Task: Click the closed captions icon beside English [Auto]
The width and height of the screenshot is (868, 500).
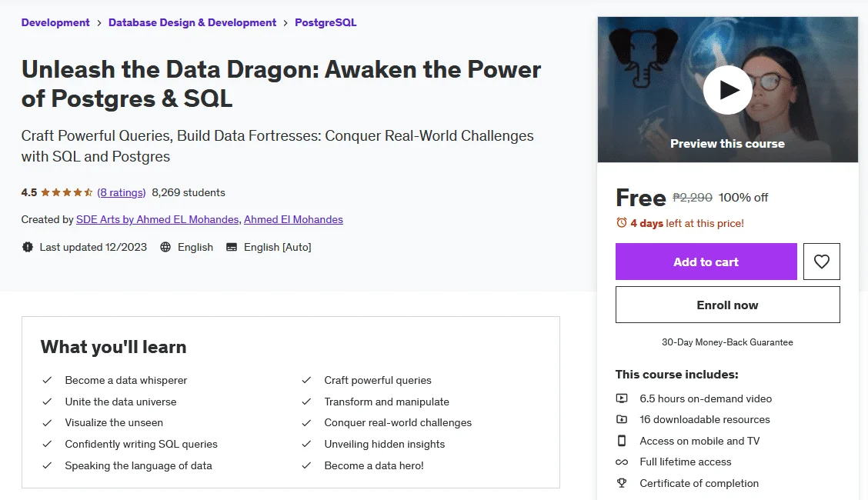Action: (x=232, y=247)
